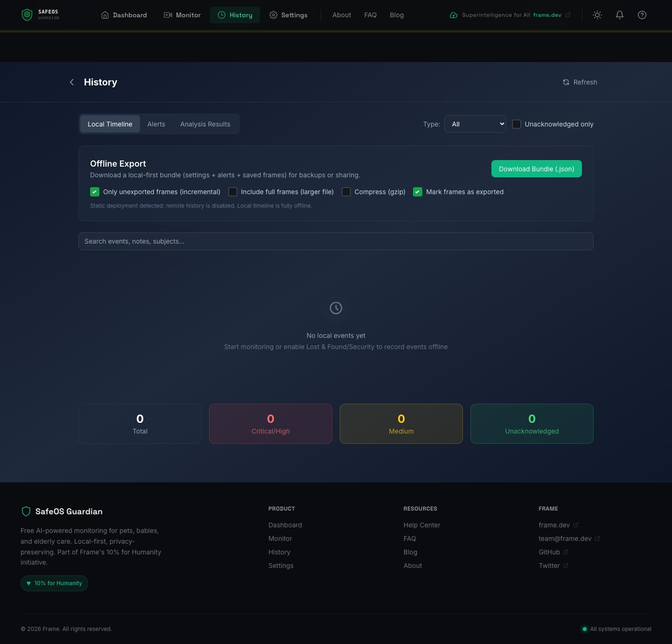Click the 10% for Humanity badge
Image resolution: width=672 pixels, height=644 pixels.
54,583
